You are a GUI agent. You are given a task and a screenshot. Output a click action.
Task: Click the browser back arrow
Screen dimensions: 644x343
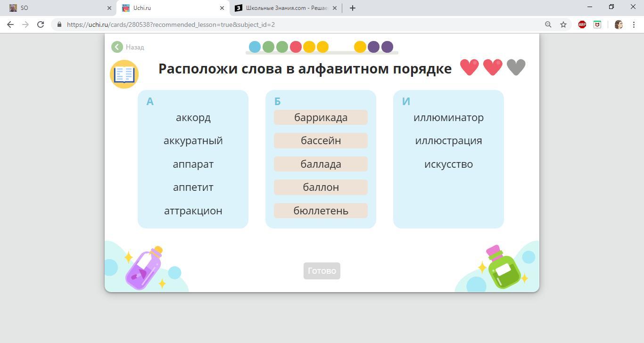pos(10,24)
